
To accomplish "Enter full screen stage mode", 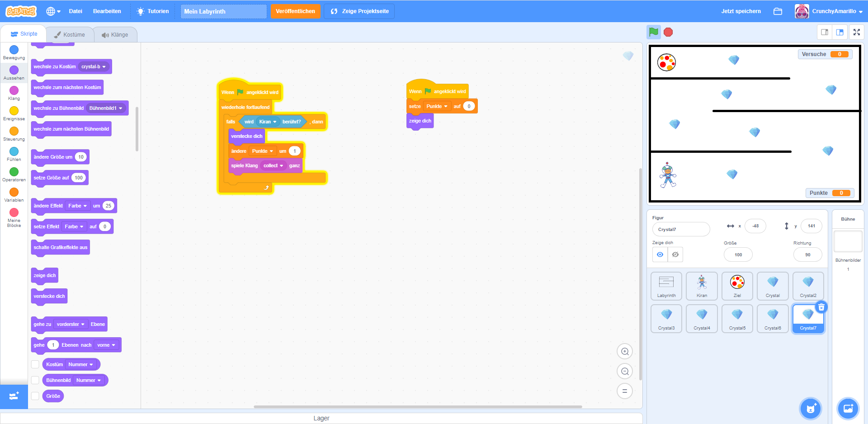I will (857, 32).
